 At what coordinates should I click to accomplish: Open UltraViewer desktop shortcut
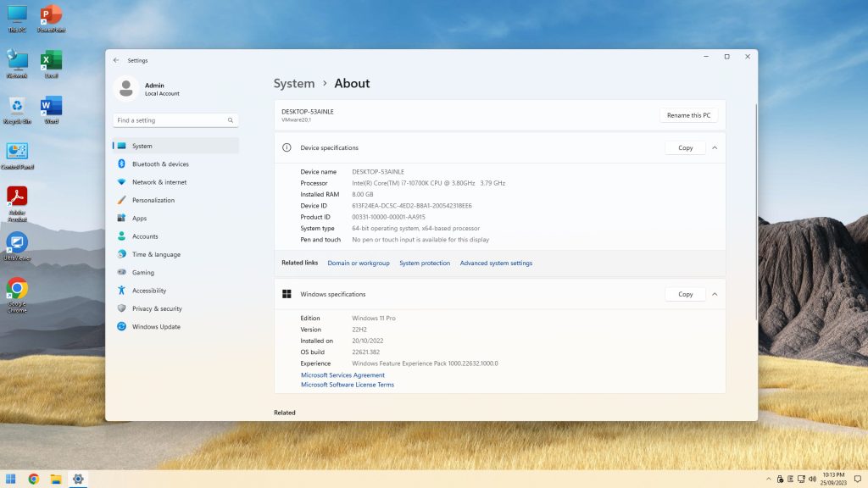pyautogui.click(x=17, y=247)
